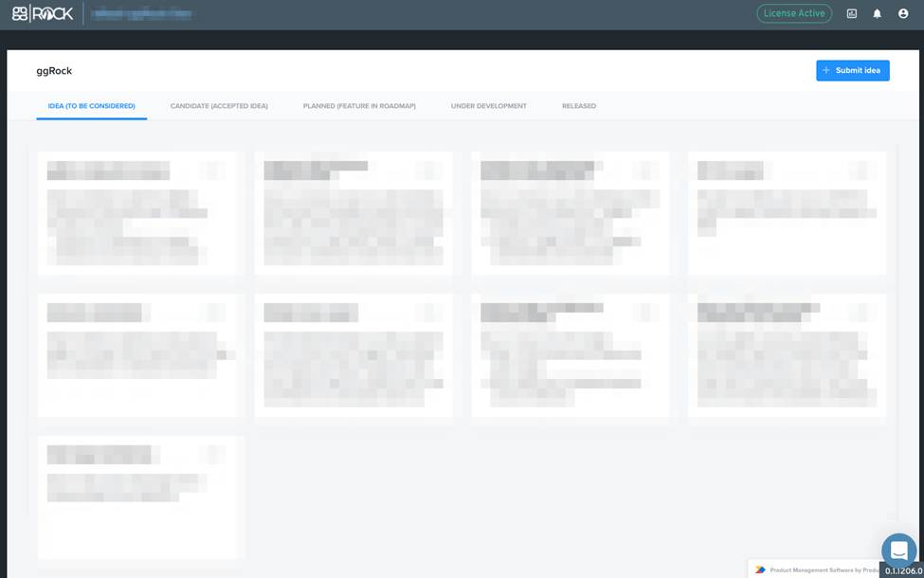Viewport: 924px width, 578px height.
Task: Open notifications with the bell icon
Action: click(878, 14)
